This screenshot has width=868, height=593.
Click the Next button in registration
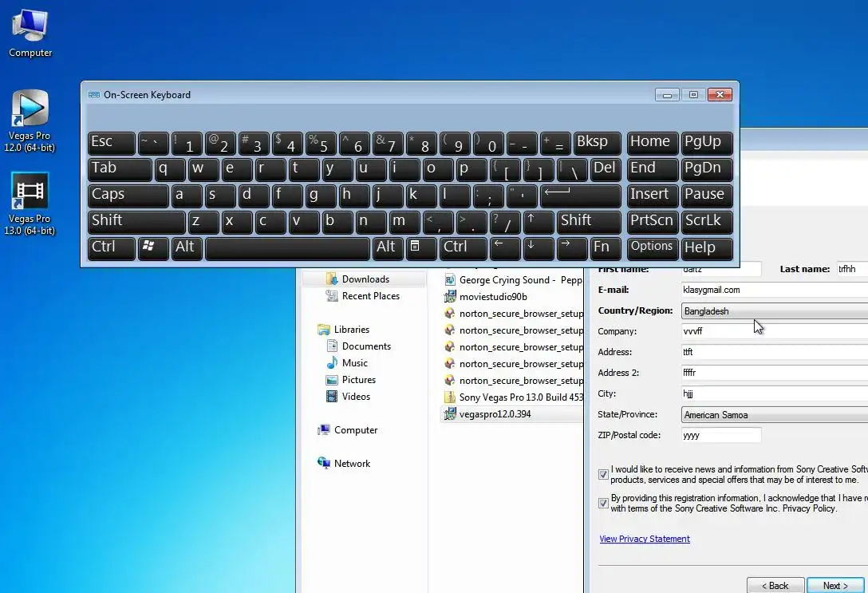pos(835,585)
